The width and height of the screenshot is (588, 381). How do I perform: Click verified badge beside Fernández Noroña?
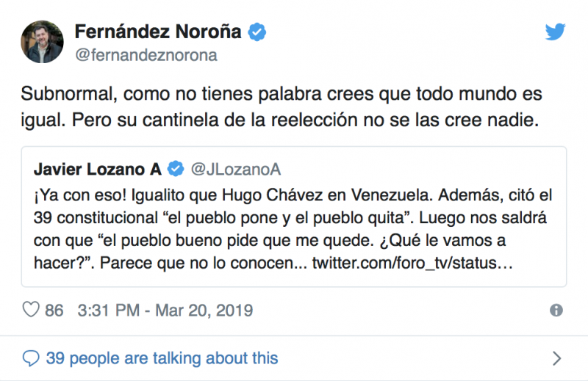257,32
